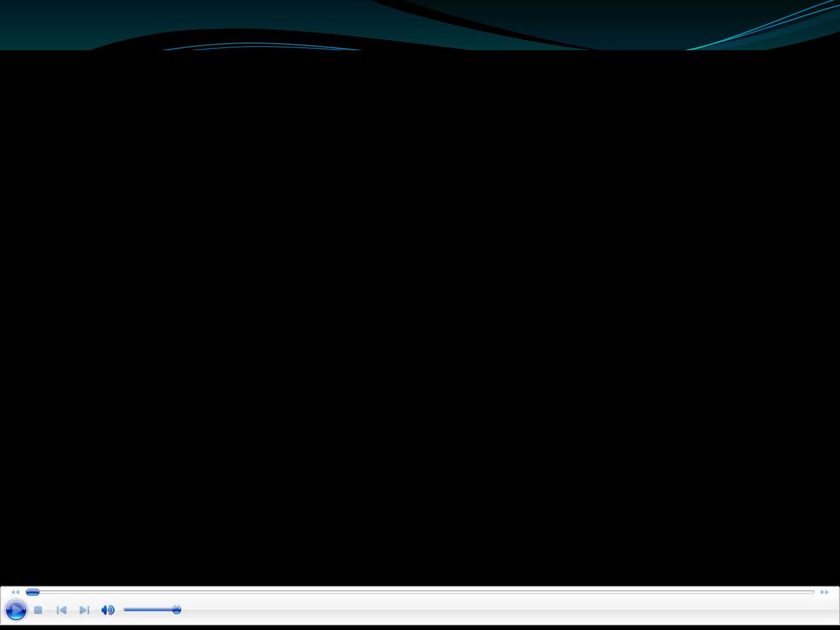840x630 pixels.
Task: Seek to the middle of the timeline bar
Action: tap(420, 592)
